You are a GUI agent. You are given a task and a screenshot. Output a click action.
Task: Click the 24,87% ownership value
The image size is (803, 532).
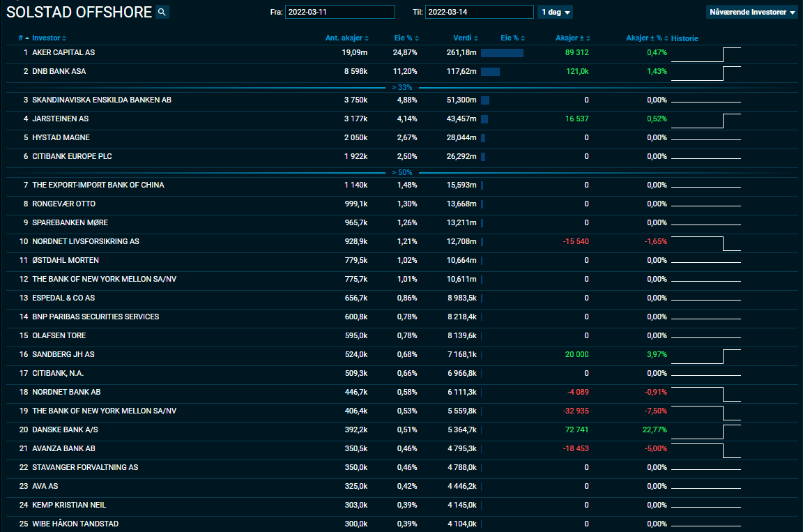point(404,52)
